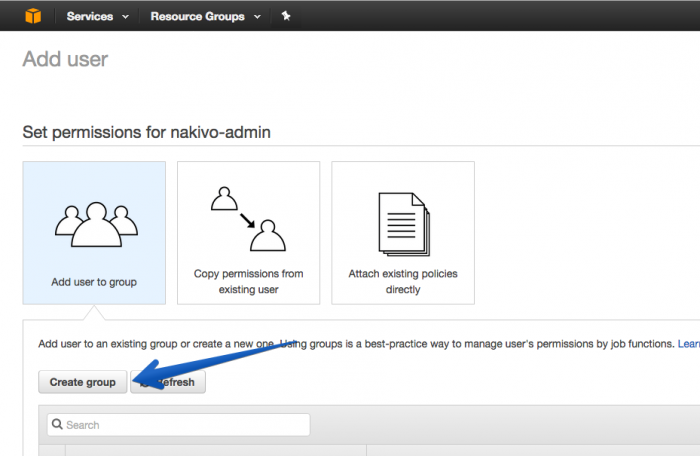Screen dimensions: 700x456
Task: Choose the user-to-user copy arrow icon
Action: [x=248, y=219]
